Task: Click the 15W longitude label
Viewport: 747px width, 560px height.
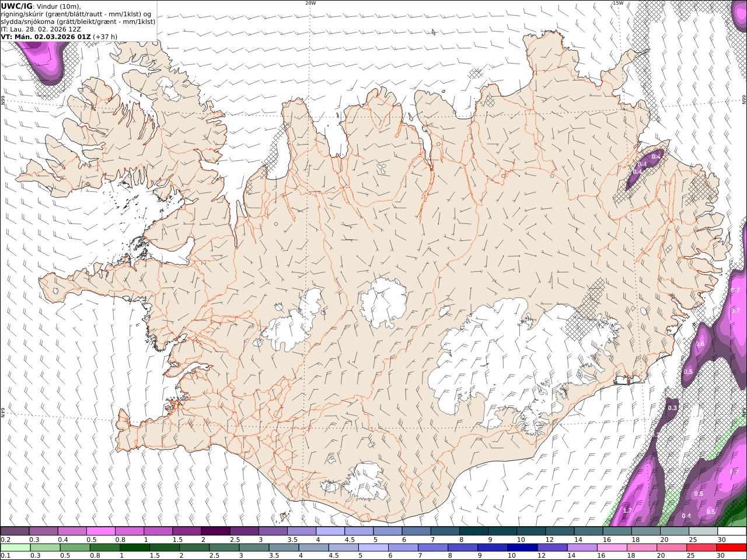Action: tap(618, 3)
